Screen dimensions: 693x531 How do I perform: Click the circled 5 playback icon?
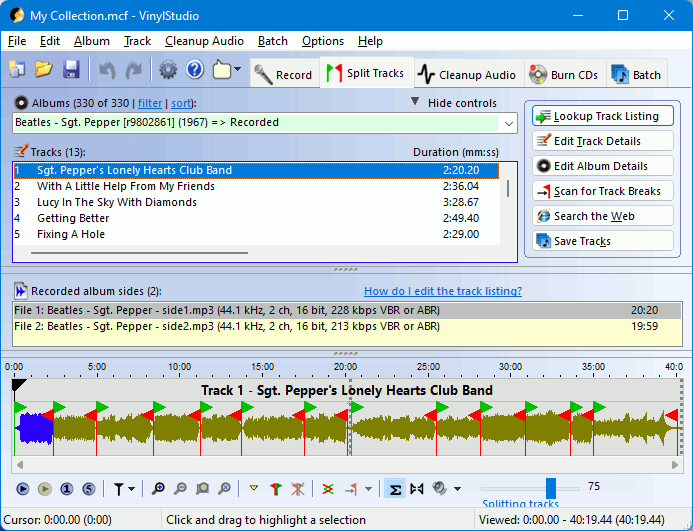(89, 489)
